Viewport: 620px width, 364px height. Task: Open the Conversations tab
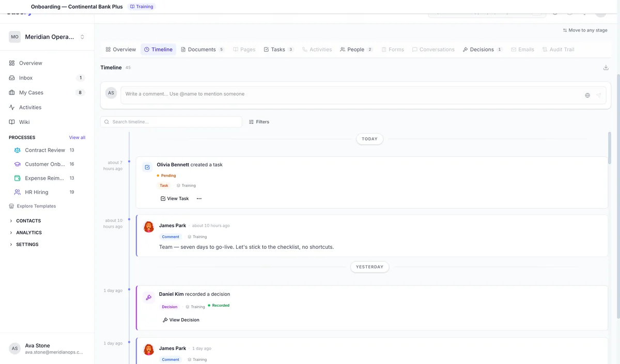[433, 50]
